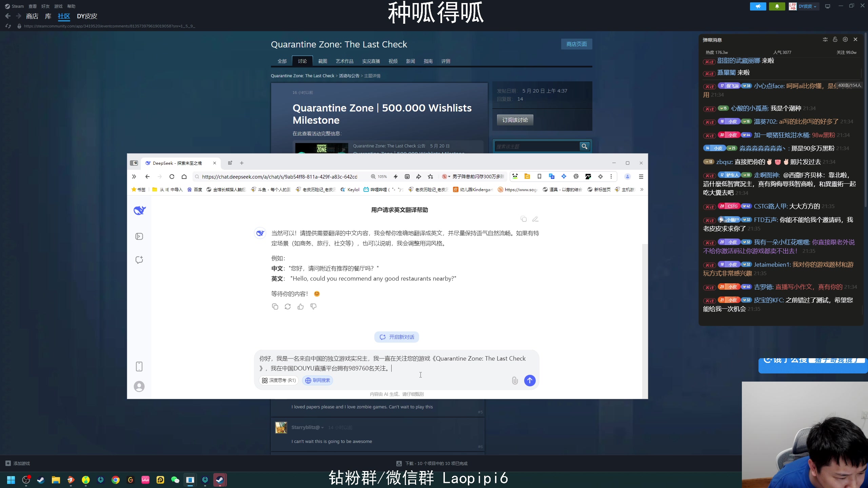Open a new browser tab with plus
The height and width of the screenshot is (488, 868).
242,163
